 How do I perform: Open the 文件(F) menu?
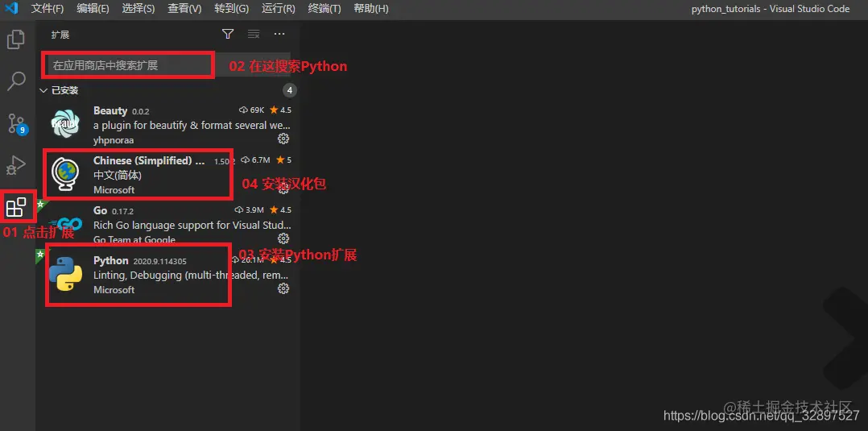pyautogui.click(x=47, y=9)
